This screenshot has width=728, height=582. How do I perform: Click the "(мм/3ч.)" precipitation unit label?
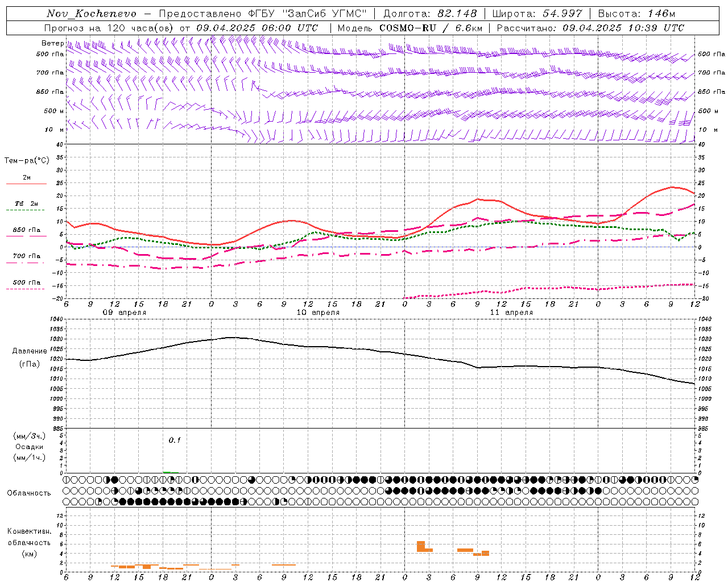coord(30,436)
